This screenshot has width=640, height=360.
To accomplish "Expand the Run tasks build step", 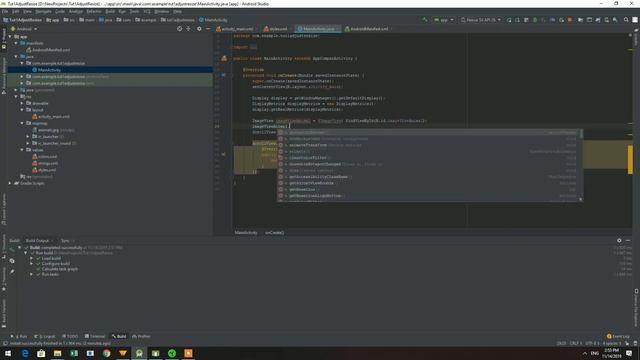I will tap(31, 274).
